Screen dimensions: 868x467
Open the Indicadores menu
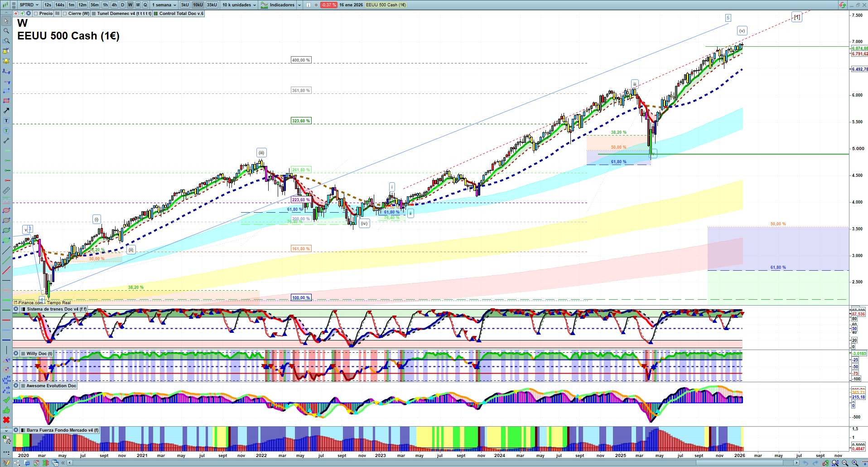tap(278, 5)
